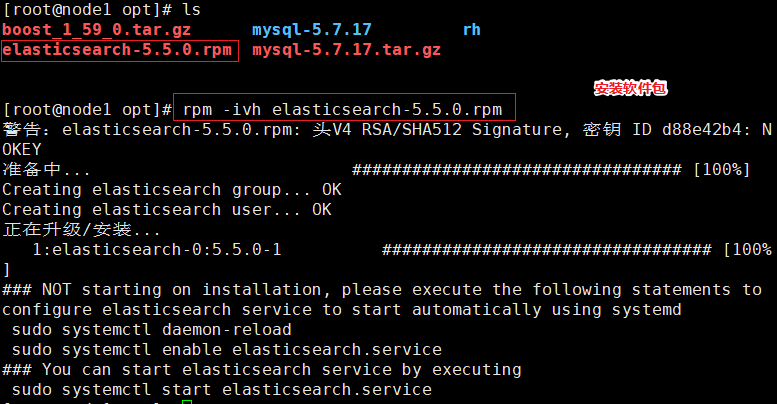
Task: Select the sudo systemctl daemon-reload command
Action: pos(152,330)
